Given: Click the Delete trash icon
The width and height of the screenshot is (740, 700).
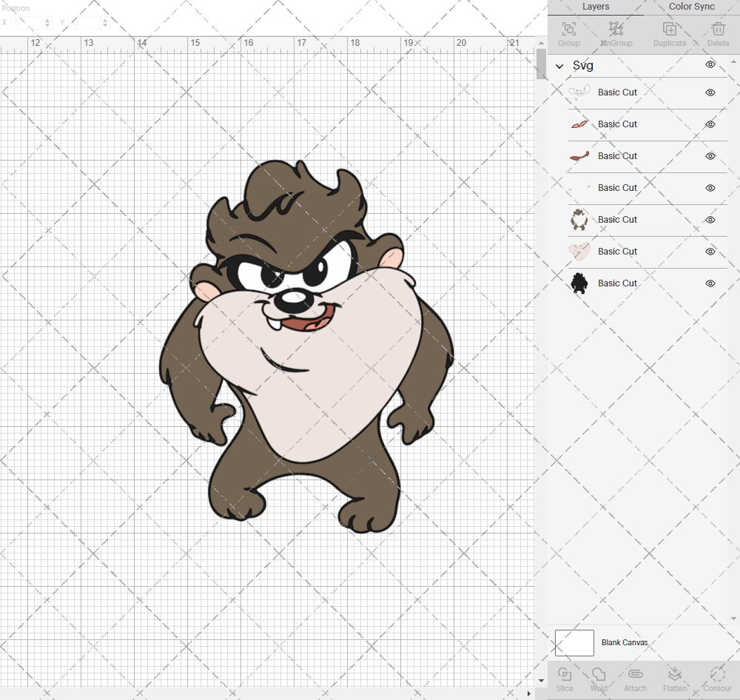Looking at the screenshot, I should coord(718,29).
